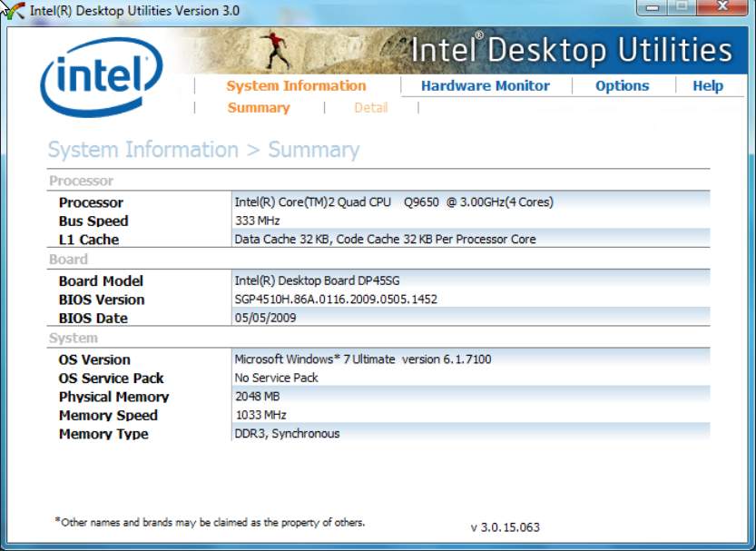Click the Physical Memory label

113,397
